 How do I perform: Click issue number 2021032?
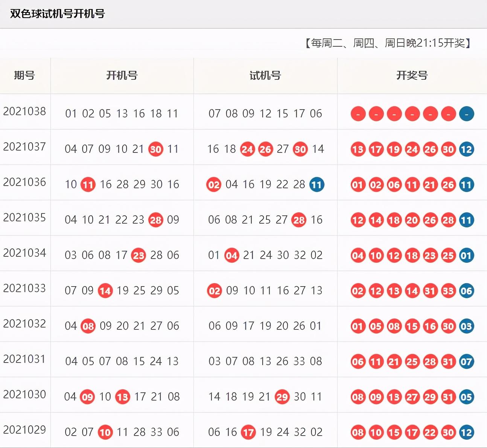tap(24, 324)
